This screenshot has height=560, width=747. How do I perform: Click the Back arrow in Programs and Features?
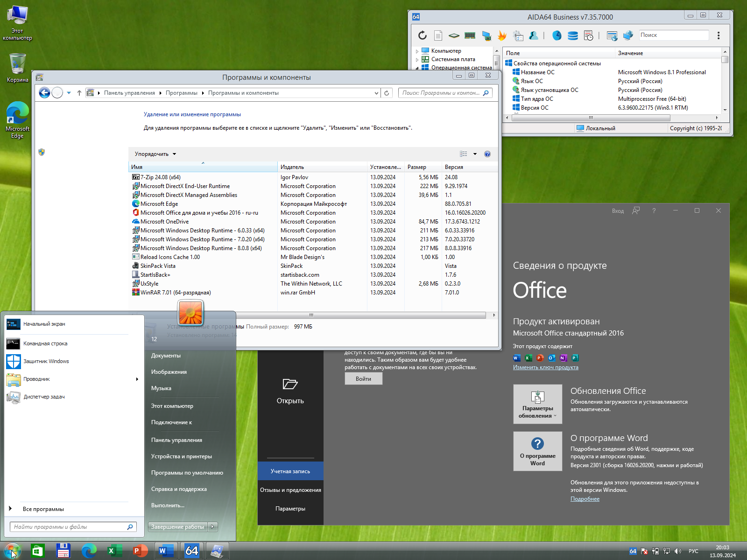[x=44, y=93]
